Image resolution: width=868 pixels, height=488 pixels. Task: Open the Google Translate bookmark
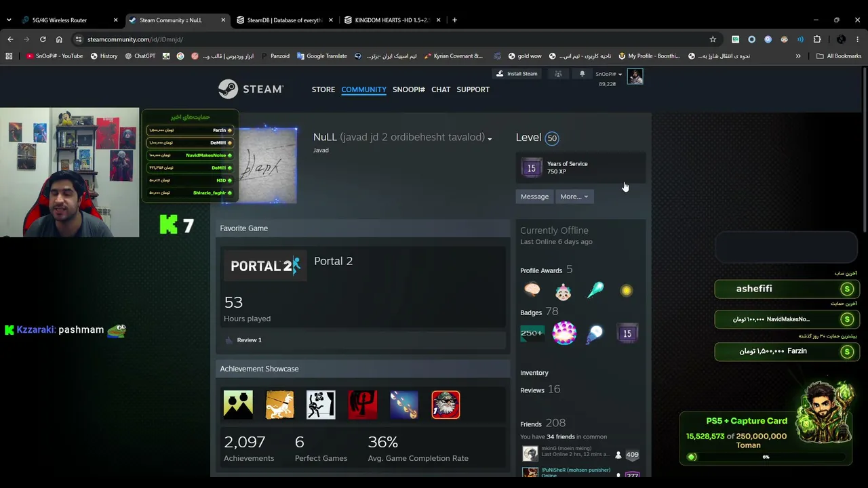321,56
